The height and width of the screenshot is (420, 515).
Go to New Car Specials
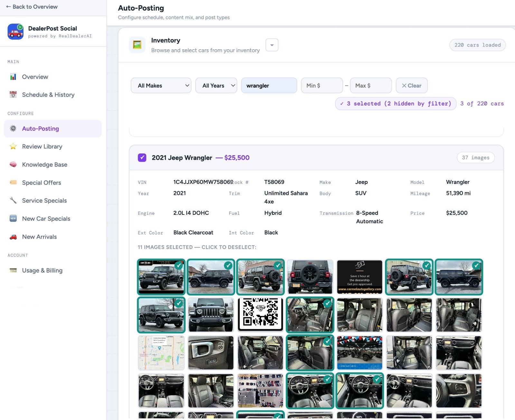coord(46,219)
